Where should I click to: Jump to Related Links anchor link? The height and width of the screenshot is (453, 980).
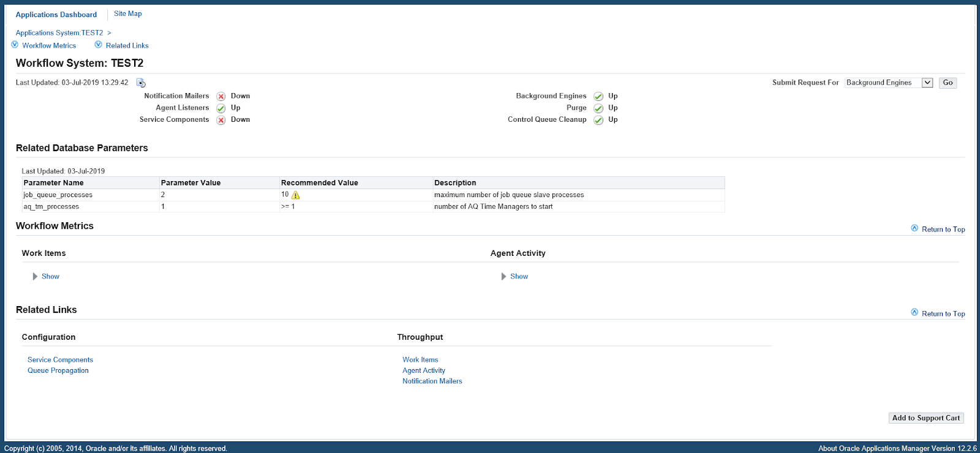pyautogui.click(x=127, y=46)
